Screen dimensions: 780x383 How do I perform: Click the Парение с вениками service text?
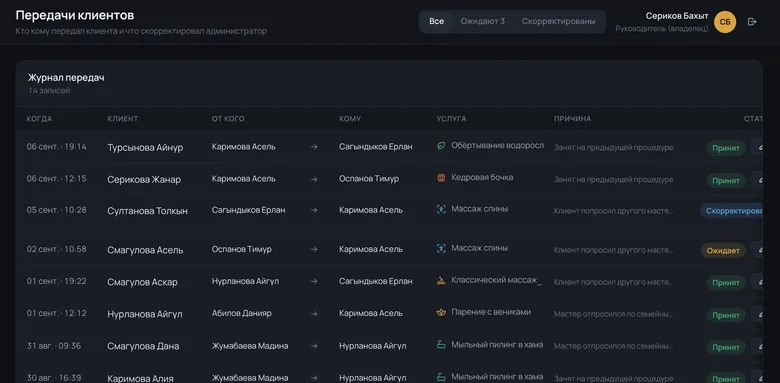[491, 312]
